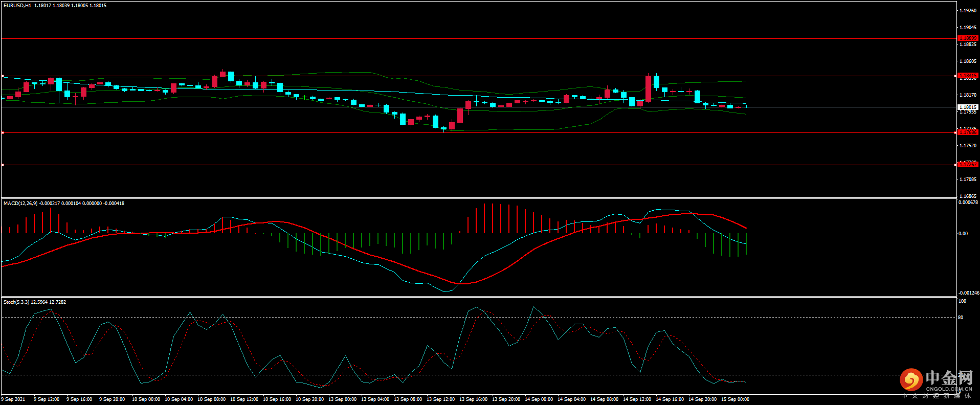Click the red 1.18899 price tag
This screenshot has height=405, width=980.
[x=968, y=38]
